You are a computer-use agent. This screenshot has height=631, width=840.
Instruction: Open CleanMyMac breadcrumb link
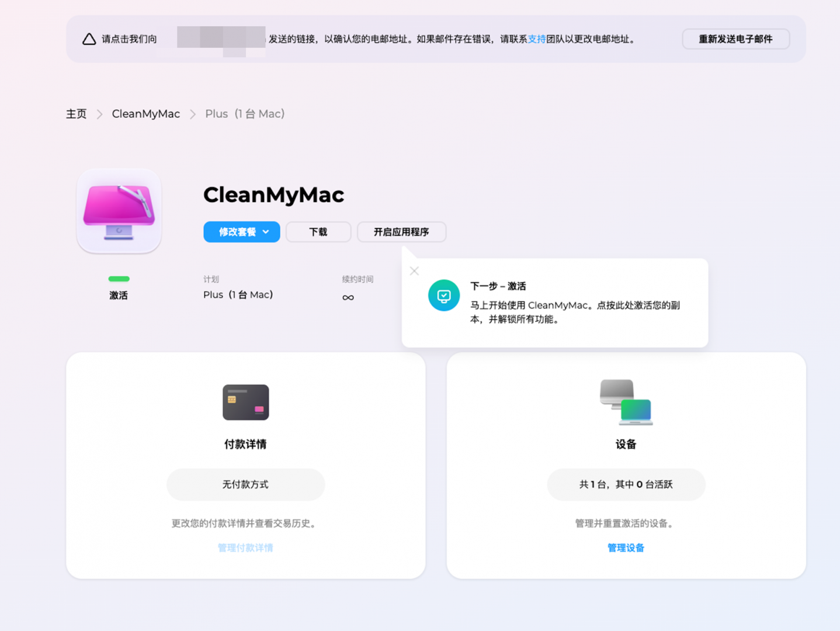tap(146, 114)
